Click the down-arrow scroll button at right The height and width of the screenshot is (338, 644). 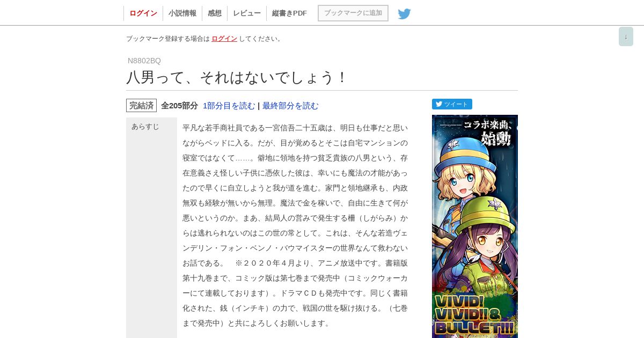(626, 36)
